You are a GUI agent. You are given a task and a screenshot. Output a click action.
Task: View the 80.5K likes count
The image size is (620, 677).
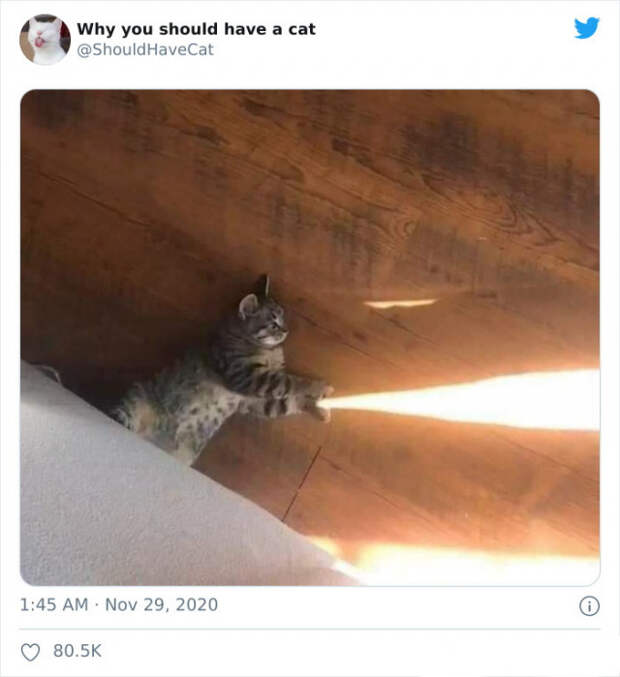point(77,651)
